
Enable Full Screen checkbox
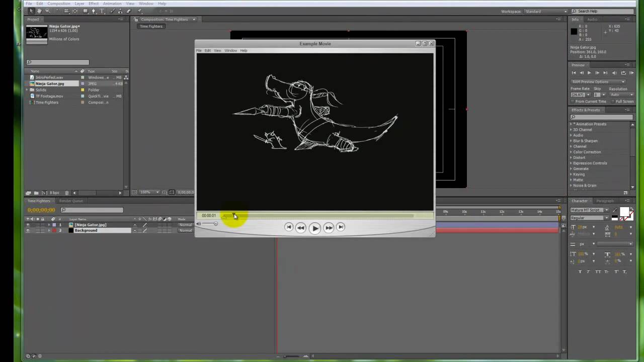click(x=613, y=102)
